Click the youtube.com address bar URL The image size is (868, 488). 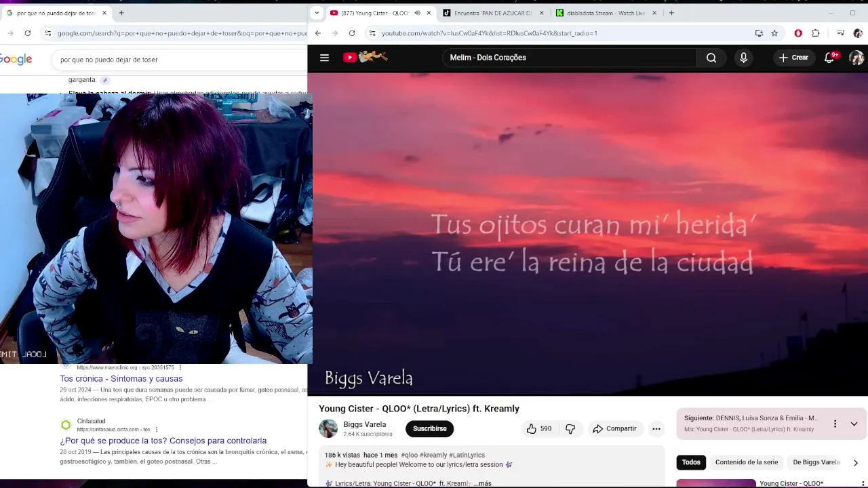tap(489, 33)
